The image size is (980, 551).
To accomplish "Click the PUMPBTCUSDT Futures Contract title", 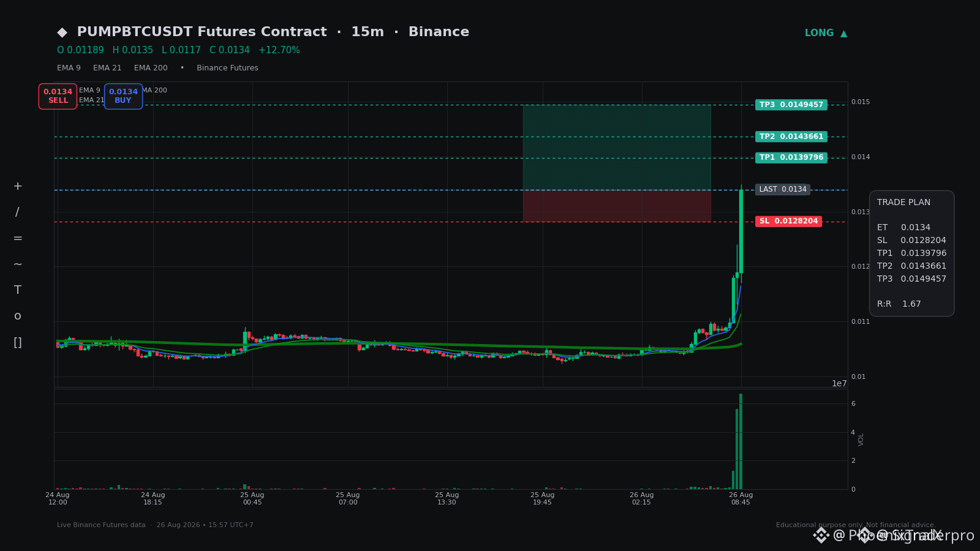I will (202, 32).
